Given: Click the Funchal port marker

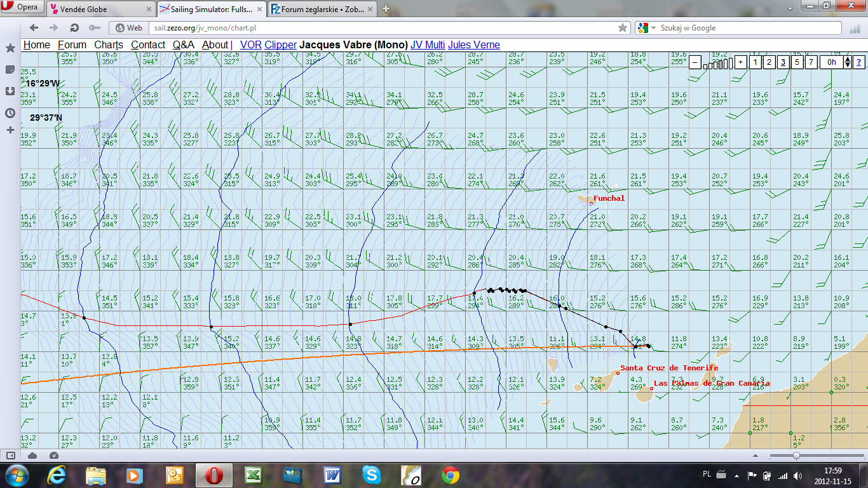Looking at the screenshot, I should coord(592,203).
